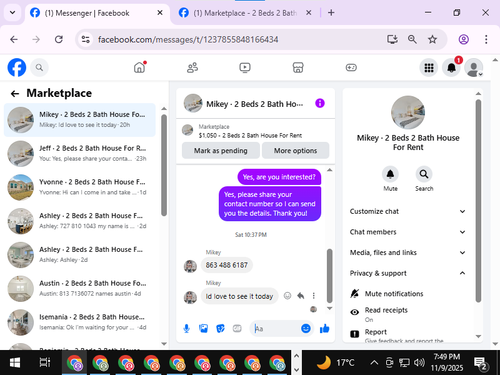Open Austin's conversation
The image size is (500, 375).
(x=80, y=288)
